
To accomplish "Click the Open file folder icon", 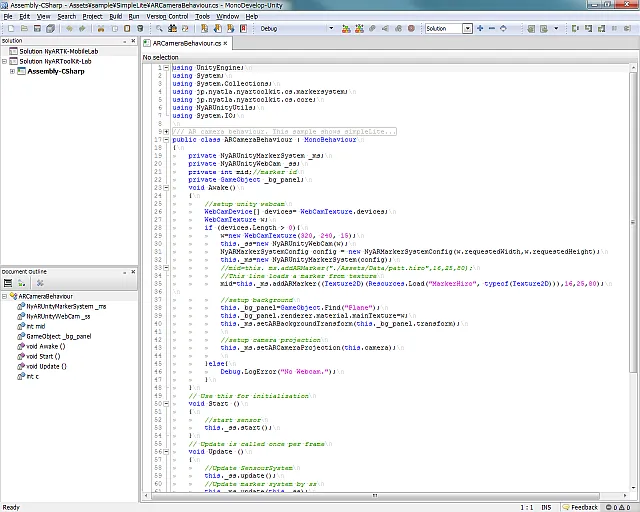I will coord(24,29).
